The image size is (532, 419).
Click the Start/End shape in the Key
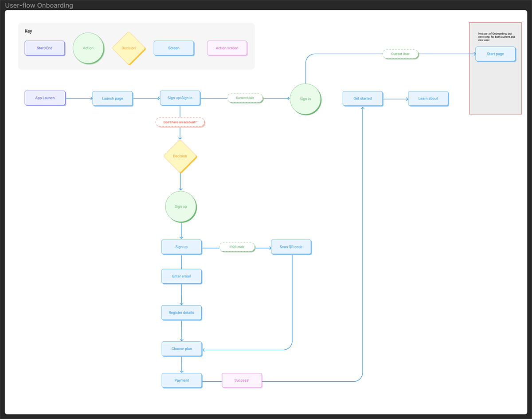(44, 48)
